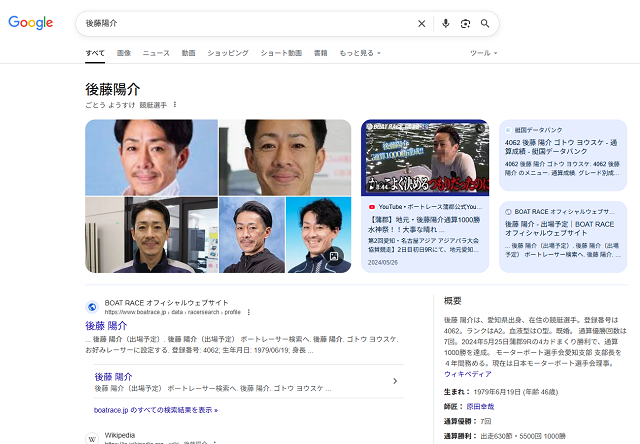Screen dimensions: 640x444
Task: Open Google Lens image search
Action: (x=465, y=24)
